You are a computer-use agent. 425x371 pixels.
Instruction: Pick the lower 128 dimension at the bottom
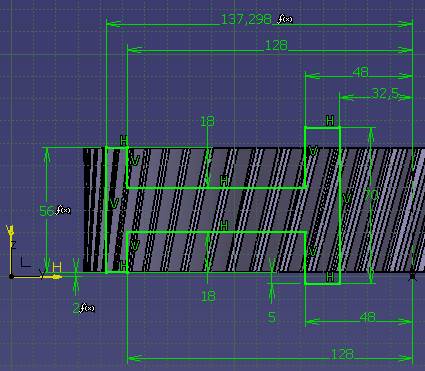click(342, 354)
